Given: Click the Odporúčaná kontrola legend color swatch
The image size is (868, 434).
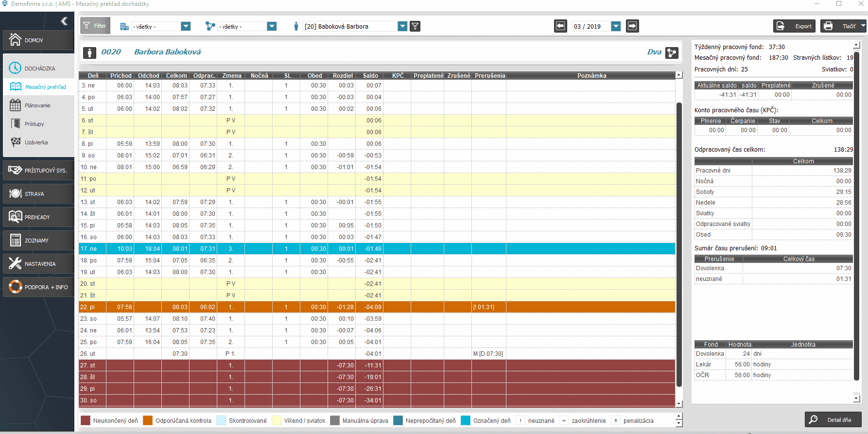Looking at the screenshot, I should click(148, 420).
